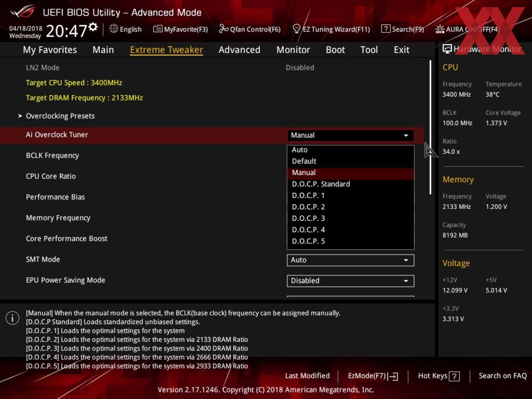
Task: Click the globe language icon
Action: coord(113,29)
